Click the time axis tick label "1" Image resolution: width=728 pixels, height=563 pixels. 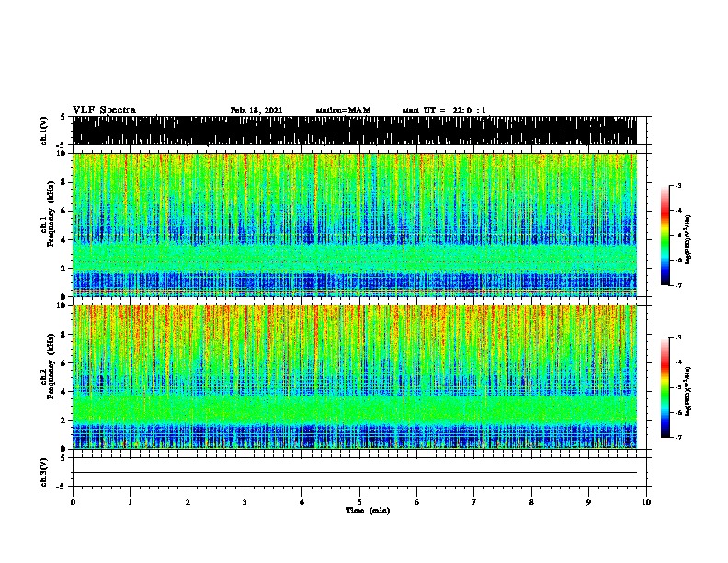click(130, 502)
